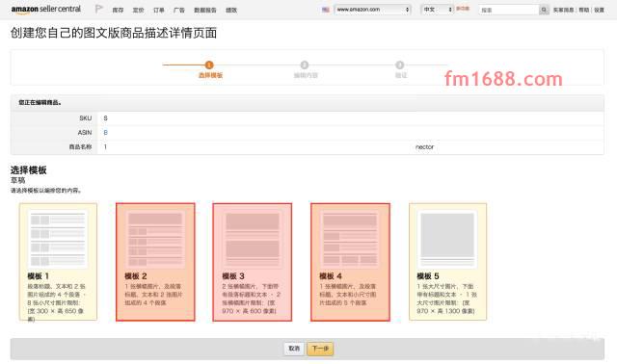Click the SKU value text
Image resolution: width=617 pixels, height=364 pixels.
coord(105,118)
